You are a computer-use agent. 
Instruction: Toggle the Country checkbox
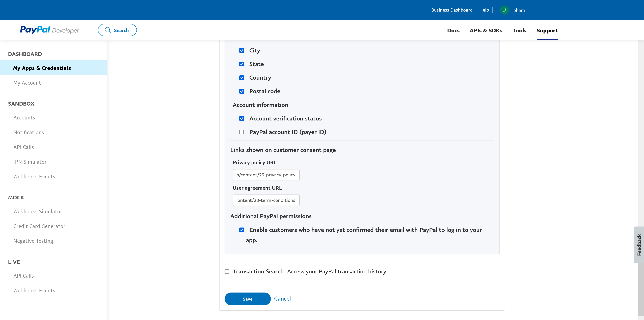(241, 78)
